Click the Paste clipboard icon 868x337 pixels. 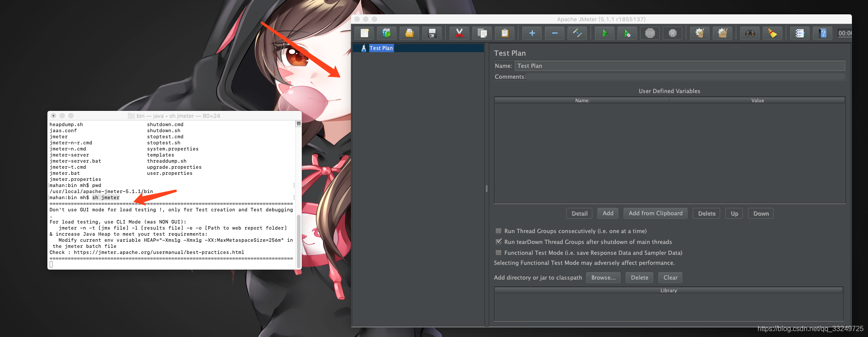504,33
